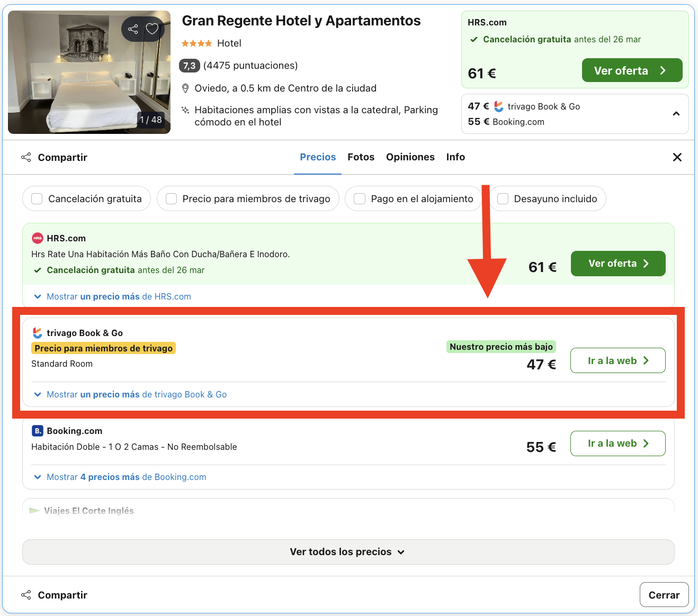Screen dimensions: 698x616
Task: Click Ir a la web for trivago Book & Go
Action: [x=618, y=360]
